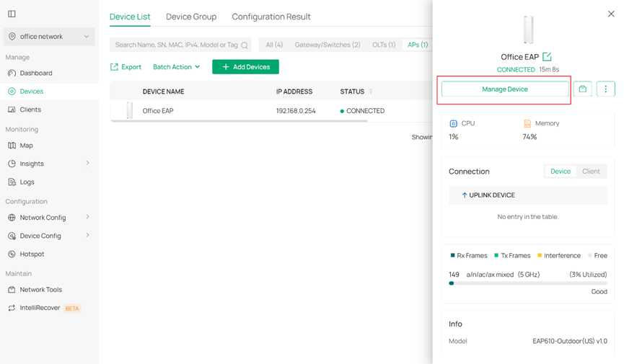
Task: Switch Connection view to Device
Action: pyautogui.click(x=561, y=172)
